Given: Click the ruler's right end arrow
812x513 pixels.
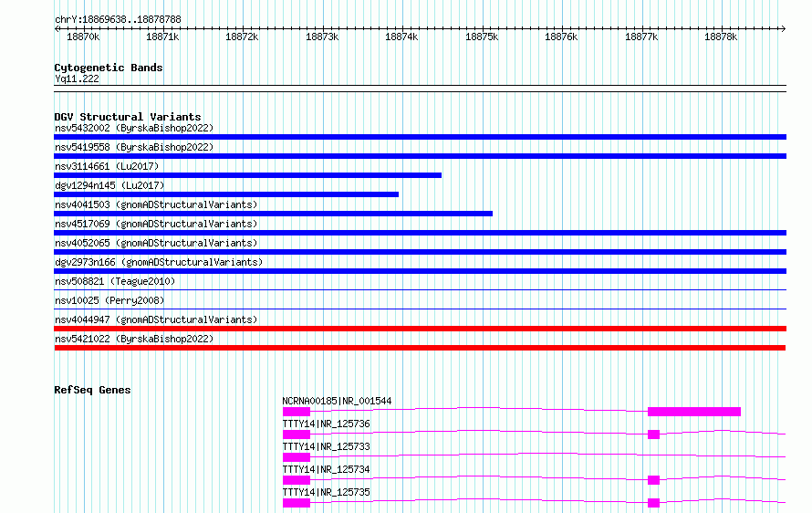Looking at the screenshot, I should pyautogui.click(x=784, y=28).
